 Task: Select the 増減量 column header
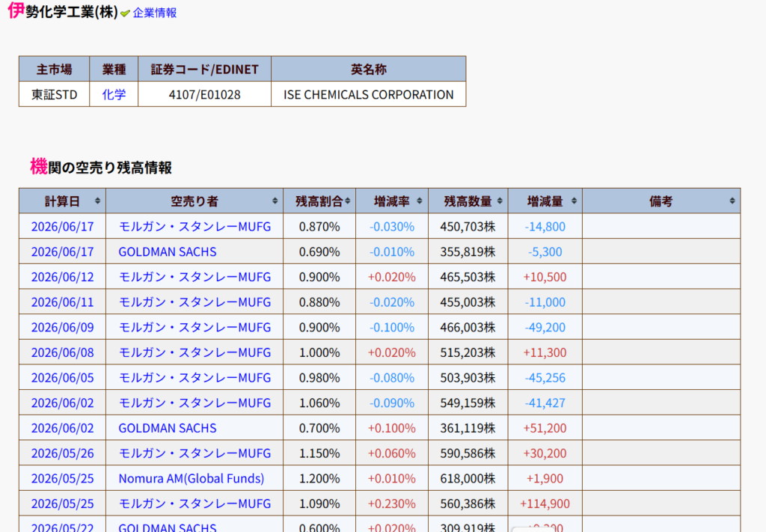[545, 201]
